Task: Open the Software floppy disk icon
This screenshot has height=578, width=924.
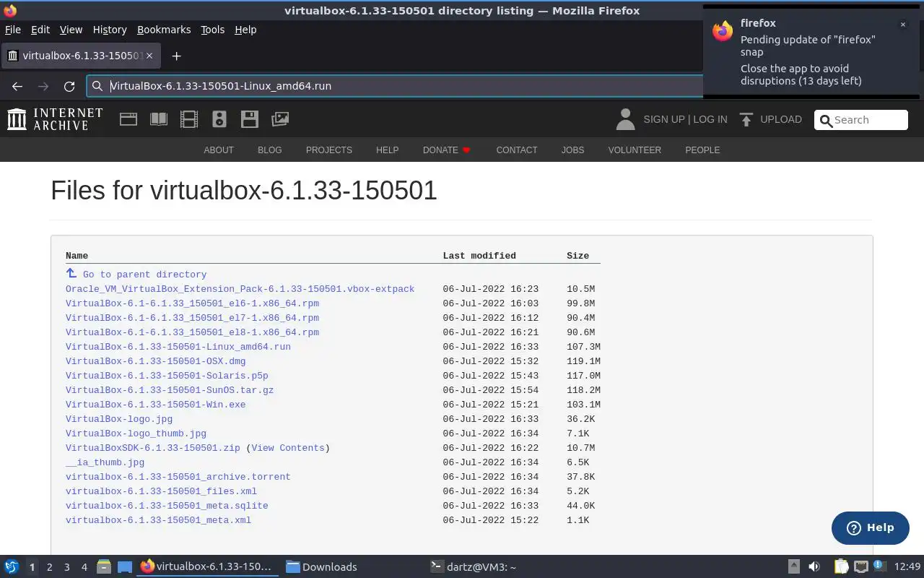Action: click(x=250, y=119)
